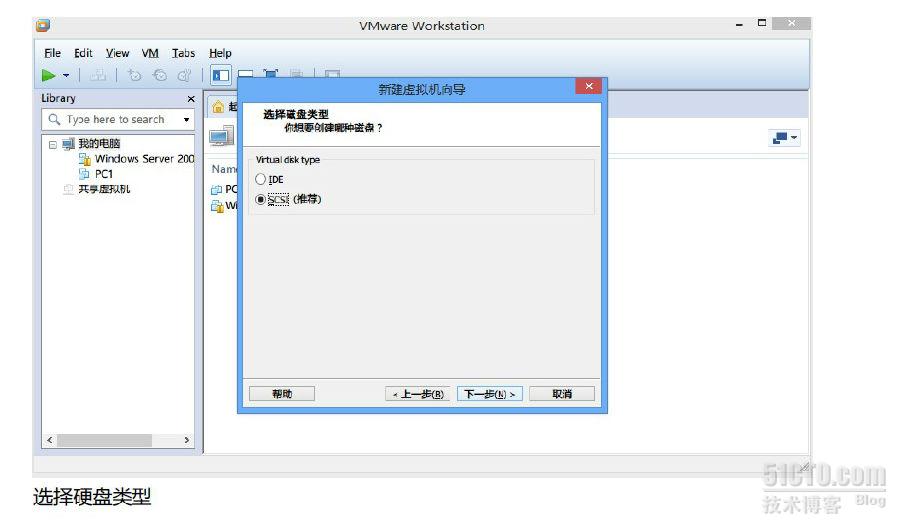Select PC1 in the Library tree

click(x=103, y=174)
